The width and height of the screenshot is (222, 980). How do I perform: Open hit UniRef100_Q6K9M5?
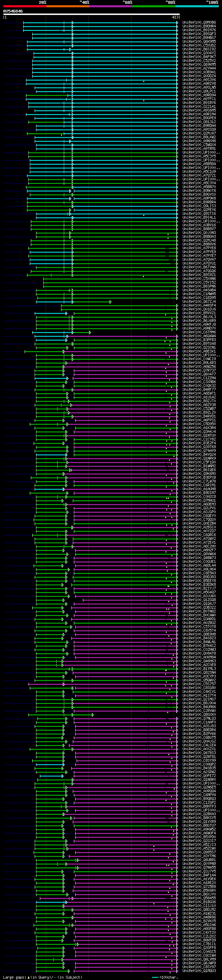[199, 41]
